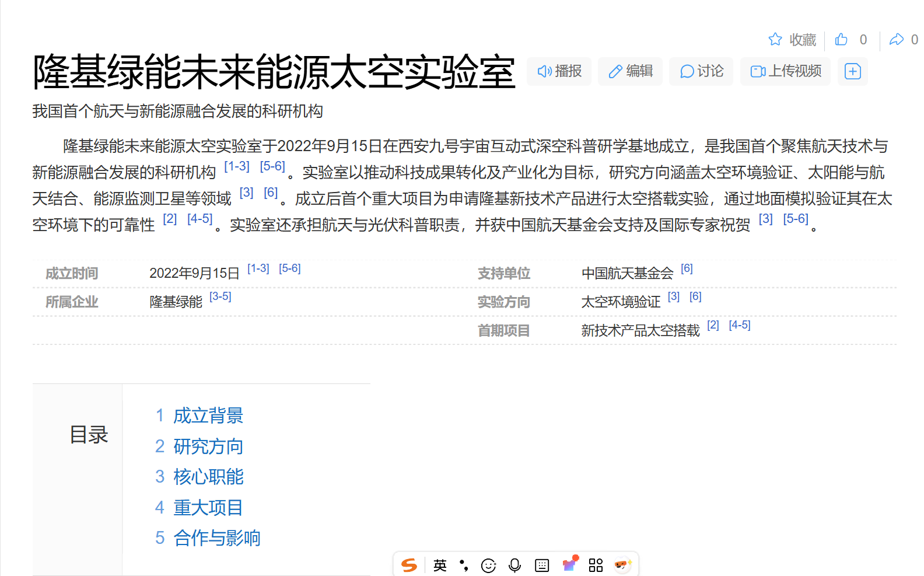Open the emoji smiley icon on the IME toolbar
This screenshot has width=924, height=576.
coord(488,565)
